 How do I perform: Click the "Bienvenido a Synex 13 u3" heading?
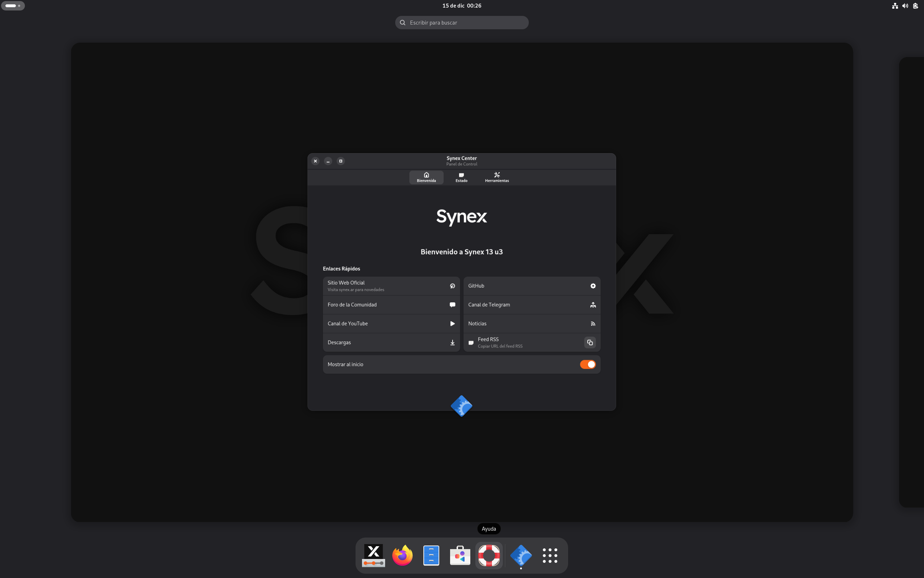click(462, 252)
